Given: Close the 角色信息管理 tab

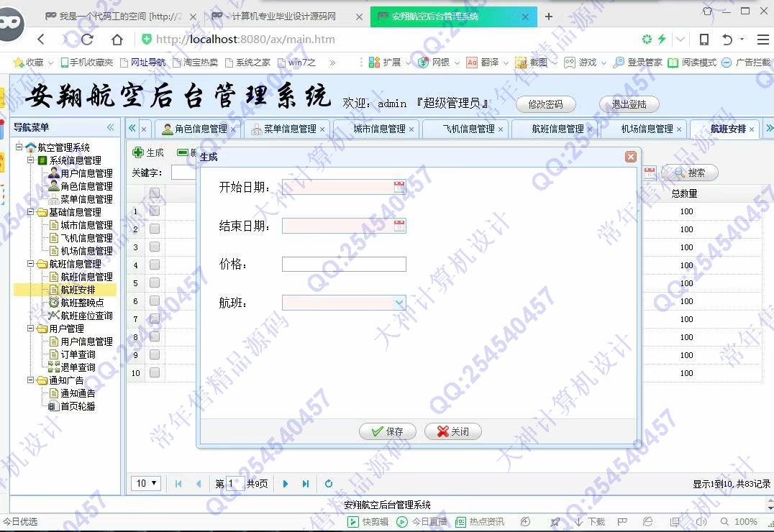Looking at the screenshot, I should (233, 129).
